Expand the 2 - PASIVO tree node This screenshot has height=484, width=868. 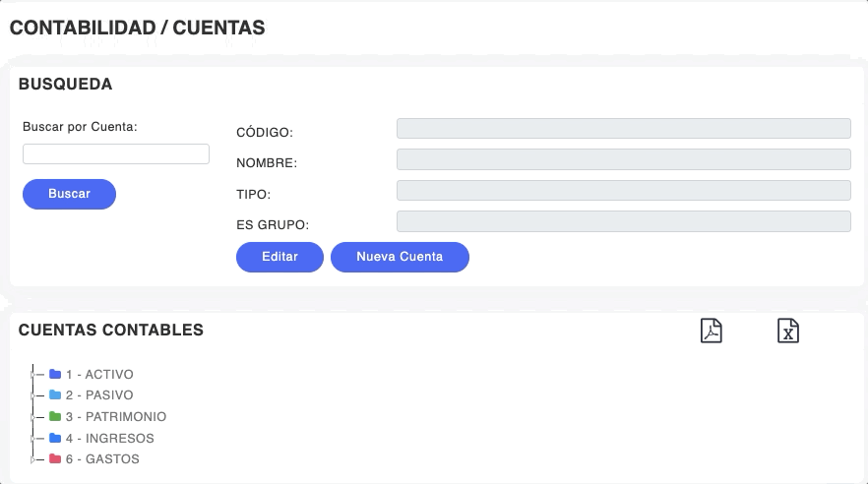[32, 395]
